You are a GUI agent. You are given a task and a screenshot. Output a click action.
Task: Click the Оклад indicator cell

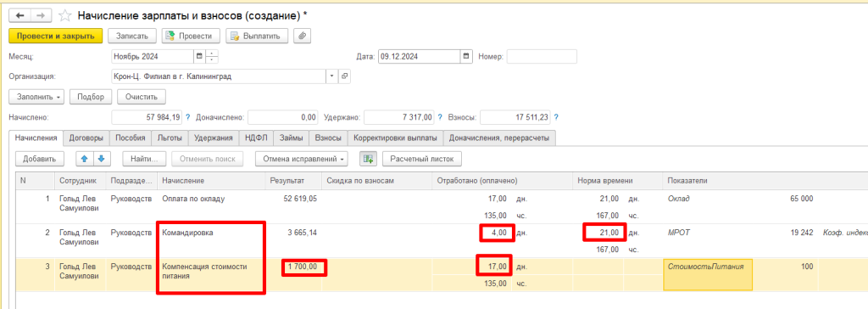point(679,199)
